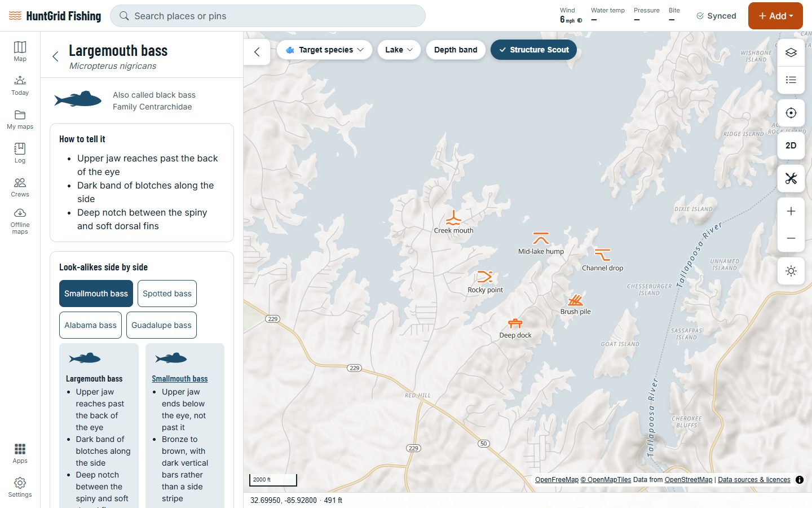Toggle Structure Scout overlay off
The width and height of the screenshot is (812, 508).
[x=533, y=50]
